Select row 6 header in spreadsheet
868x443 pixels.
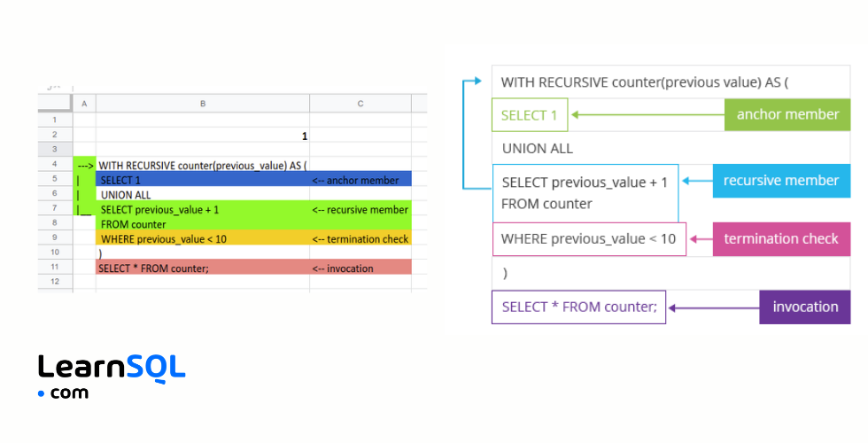55,193
